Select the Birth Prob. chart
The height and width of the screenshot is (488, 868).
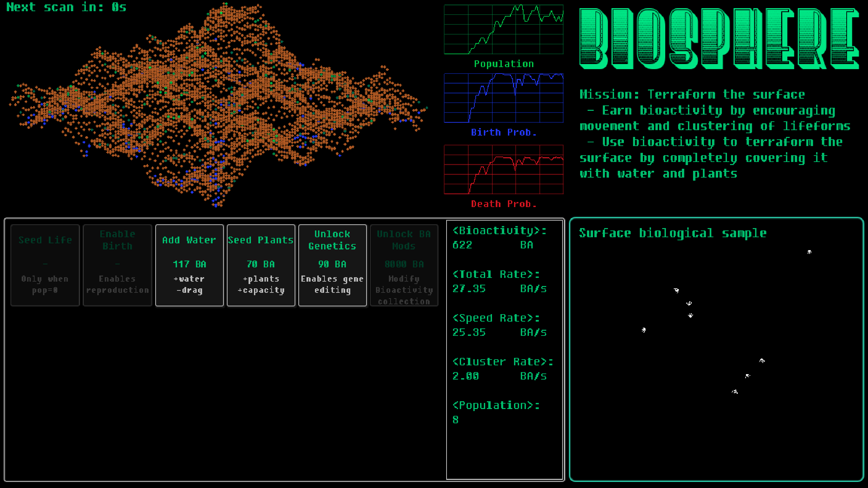pyautogui.click(x=504, y=98)
